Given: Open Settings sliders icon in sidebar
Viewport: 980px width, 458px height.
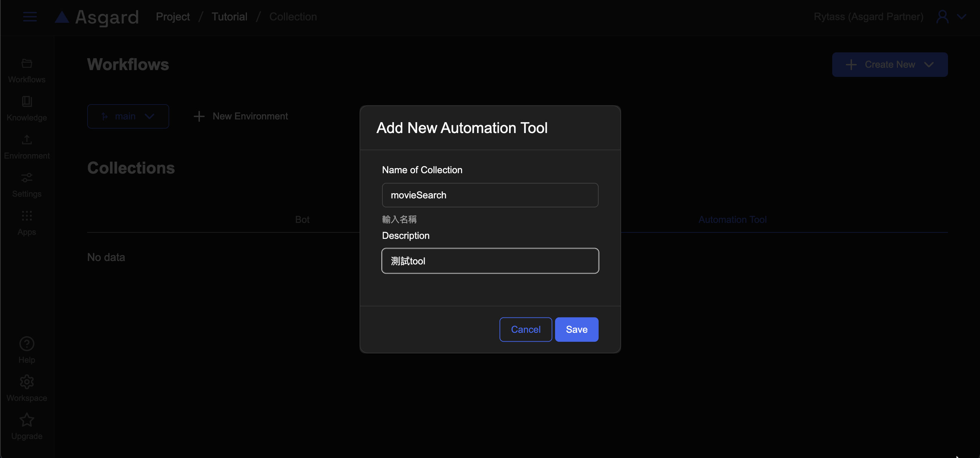Looking at the screenshot, I should (27, 178).
